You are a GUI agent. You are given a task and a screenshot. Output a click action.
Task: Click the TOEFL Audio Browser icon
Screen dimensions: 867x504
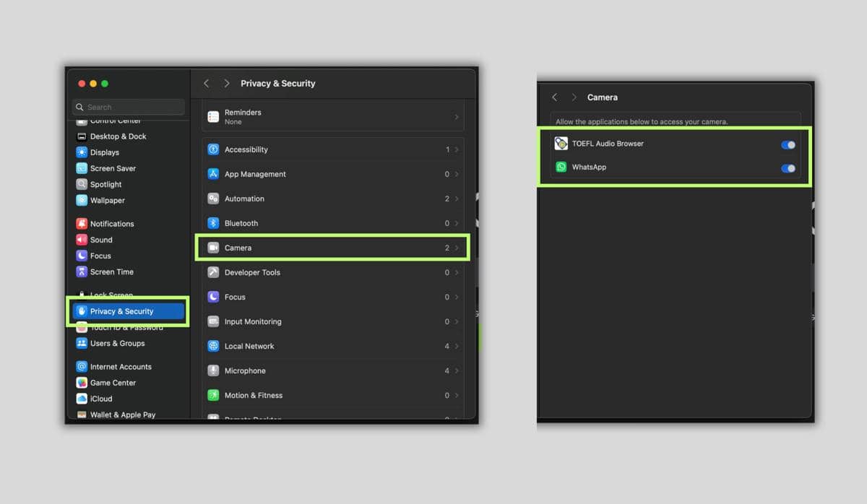561,144
